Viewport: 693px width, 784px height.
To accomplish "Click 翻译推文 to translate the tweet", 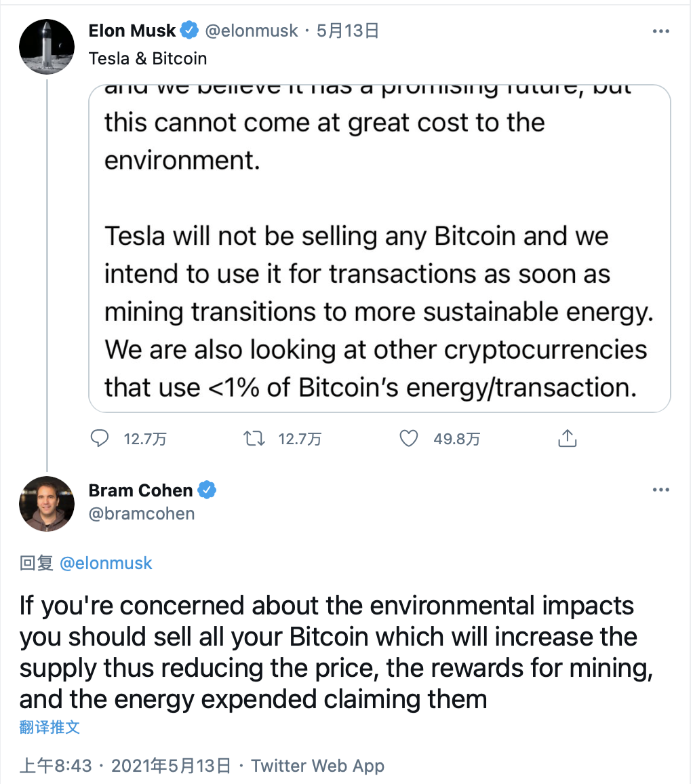I will pyautogui.click(x=49, y=727).
